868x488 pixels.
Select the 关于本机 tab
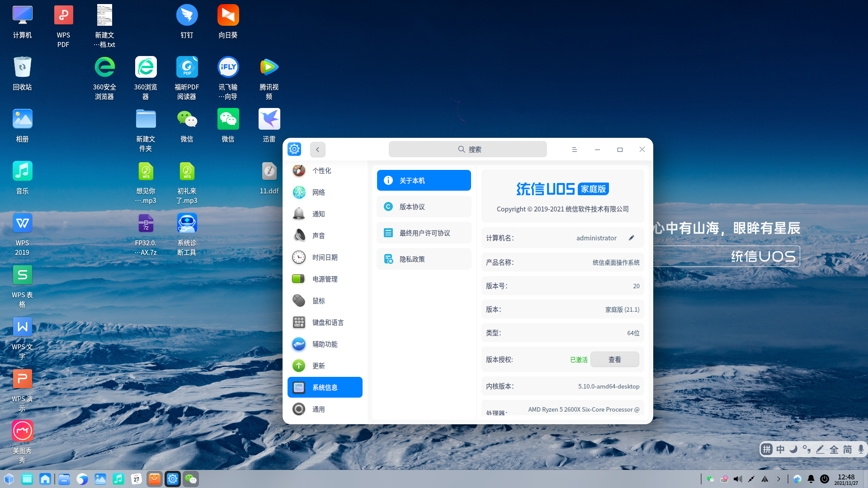click(x=424, y=181)
